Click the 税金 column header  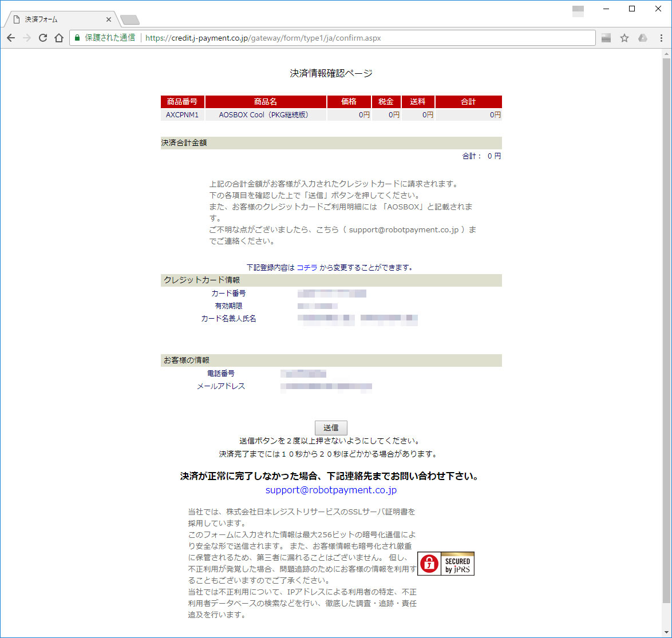pyautogui.click(x=386, y=101)
